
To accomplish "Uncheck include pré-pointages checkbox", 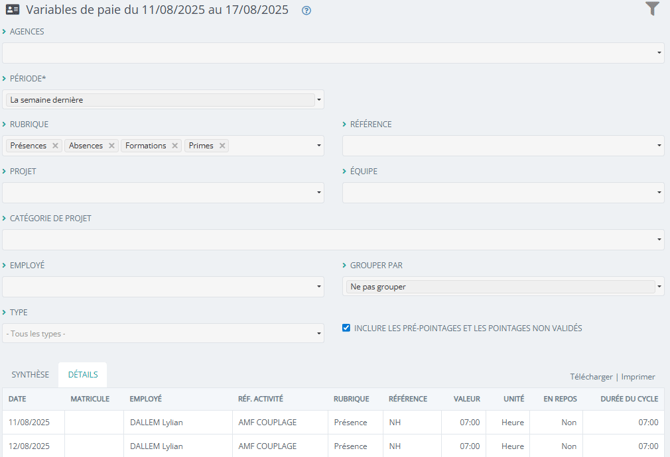I will click(x=346, y=328).
